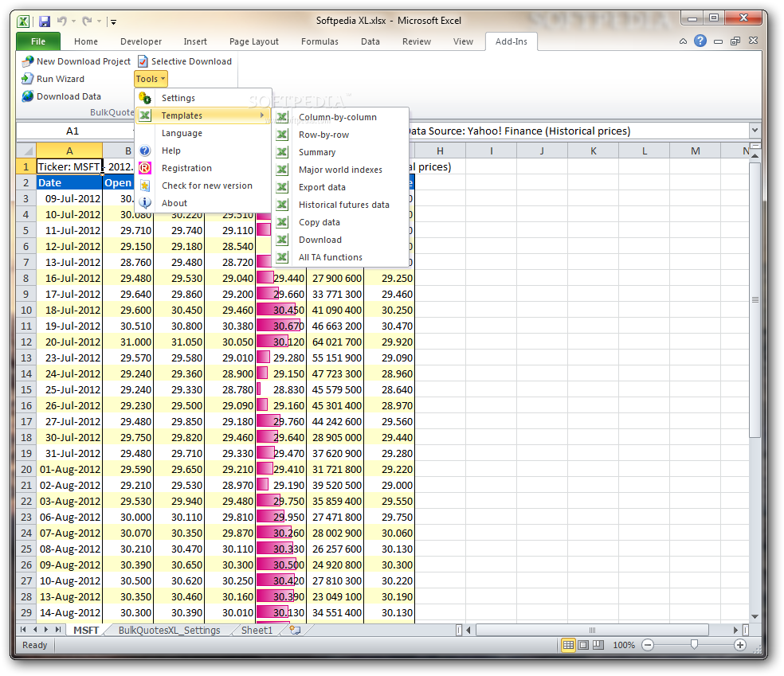Switch to the BulkQuotesXL_Settings sheet
This screenshot has height=676, width=784.
(x=169, y=630)
